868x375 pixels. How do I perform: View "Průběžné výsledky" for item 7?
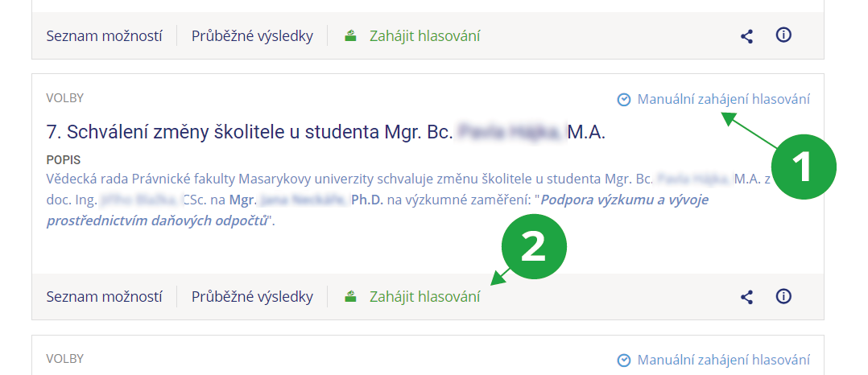point(252,297)
